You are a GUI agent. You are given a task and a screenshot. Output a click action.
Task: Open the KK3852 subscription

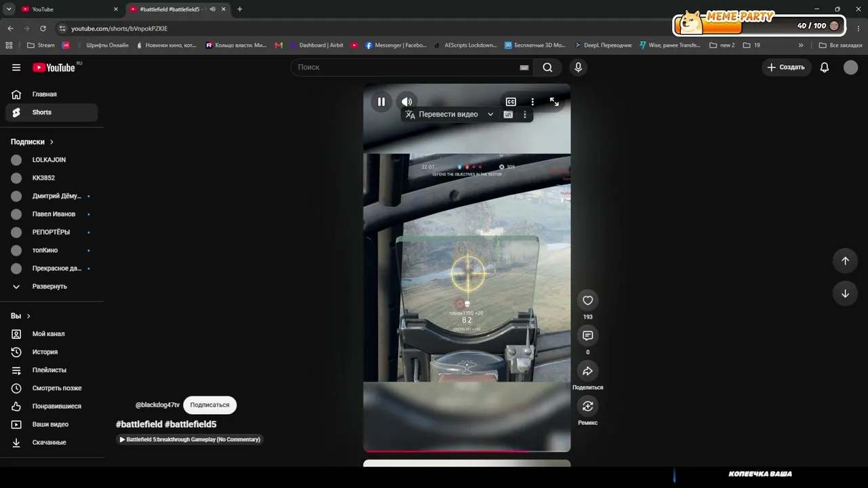point(52,178)
